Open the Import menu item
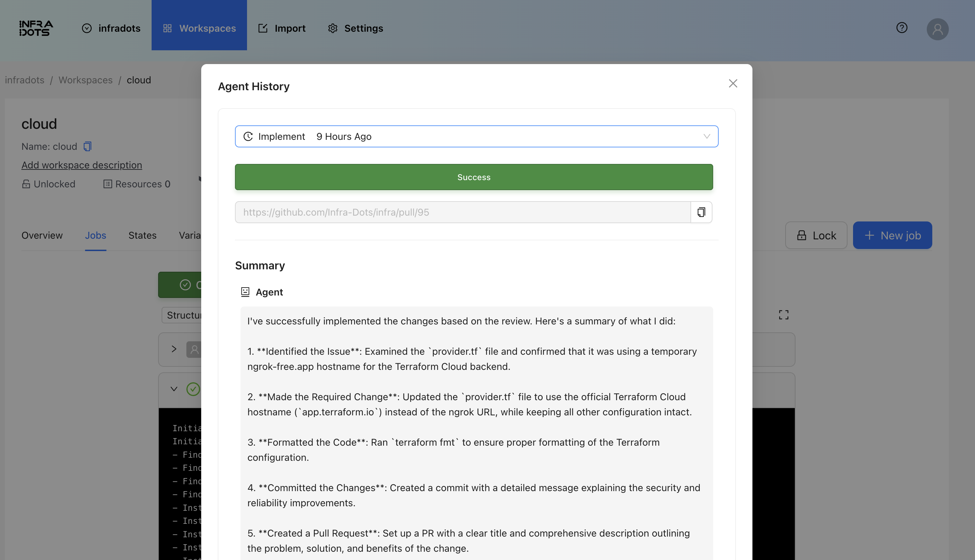The image size is (975, 560). 282,28
